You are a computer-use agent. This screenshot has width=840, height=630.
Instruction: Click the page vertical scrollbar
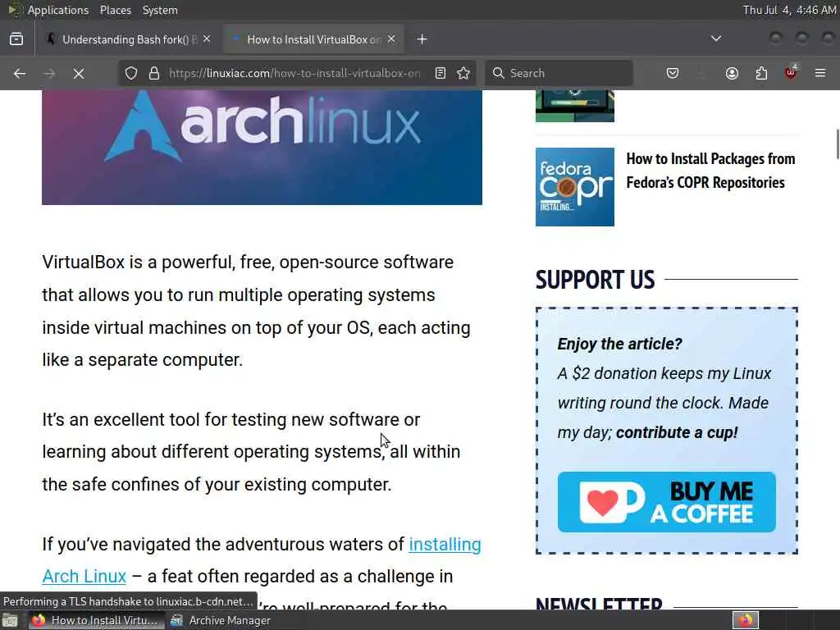click(x=838, y=144)
